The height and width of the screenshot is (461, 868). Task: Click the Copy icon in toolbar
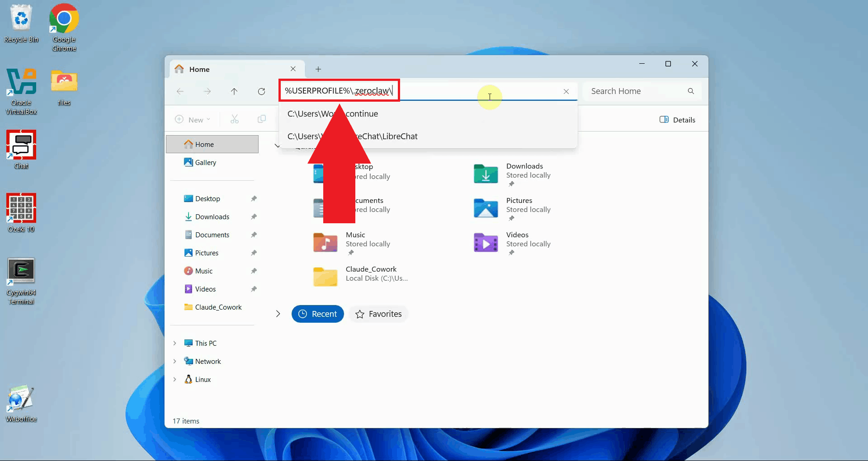pyautogui.click(x=261, y=119)
